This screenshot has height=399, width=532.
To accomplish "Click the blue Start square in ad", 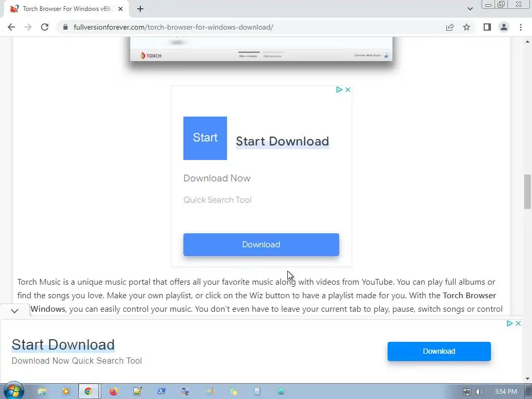I will pos(205,138).
